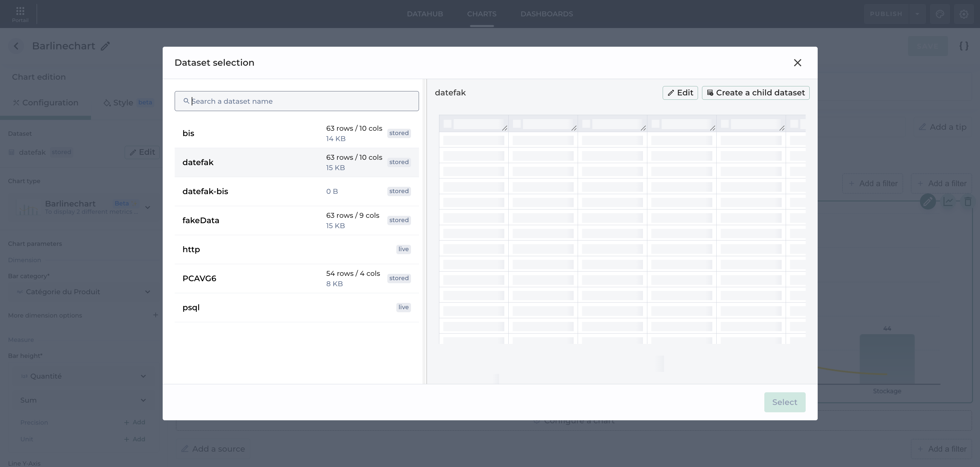Viewport: 980px width, 467px height.
Task: Click Edit button in dataset preview
Action: [680, 93]
